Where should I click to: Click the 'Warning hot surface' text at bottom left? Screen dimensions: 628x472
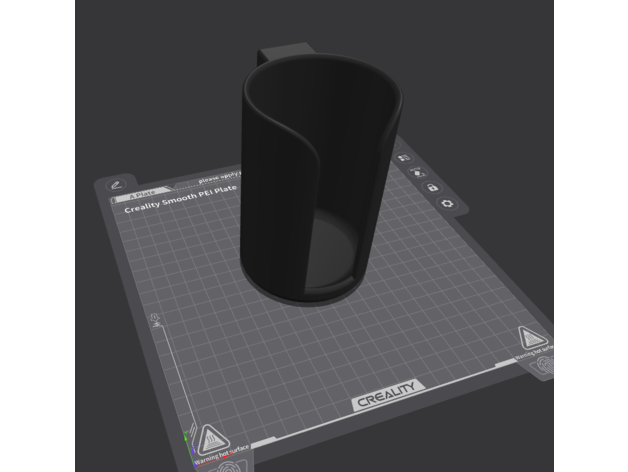pyautogui.click(x=220, y=455)
